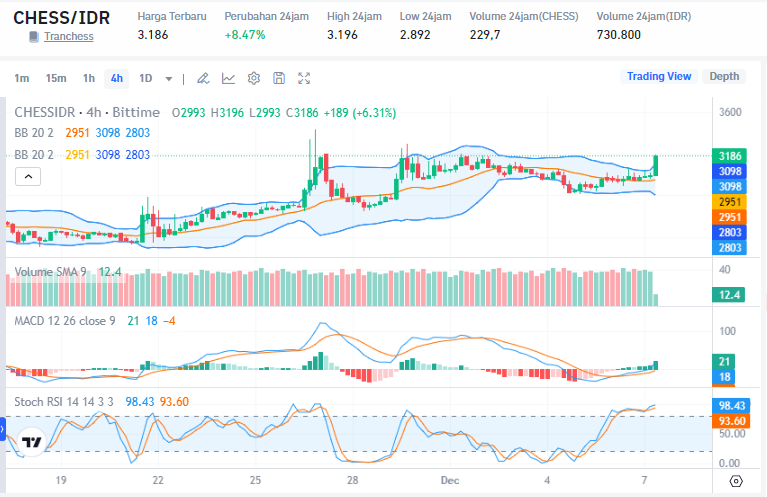Screen dimensions: 767x497
Task: Select the 1h interval
Action: 89,78
